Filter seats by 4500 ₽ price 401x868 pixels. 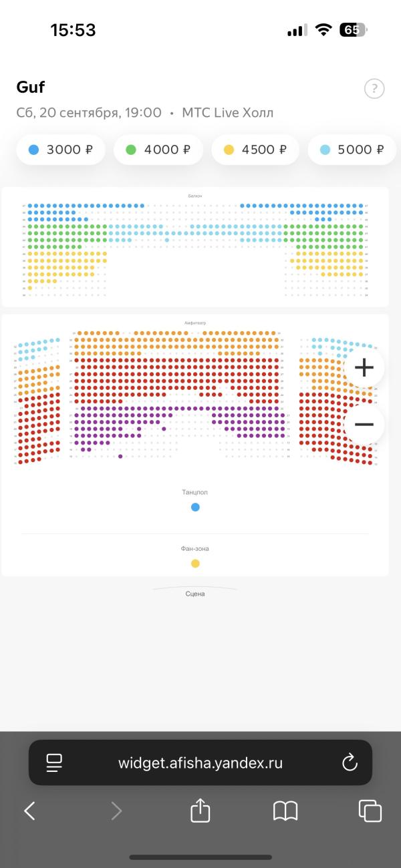[x=256, y=150]
